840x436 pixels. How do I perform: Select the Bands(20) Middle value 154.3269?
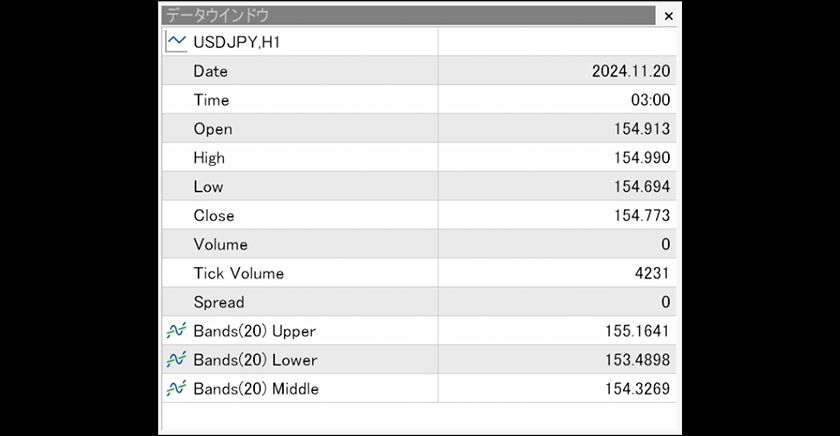point(638,389)
